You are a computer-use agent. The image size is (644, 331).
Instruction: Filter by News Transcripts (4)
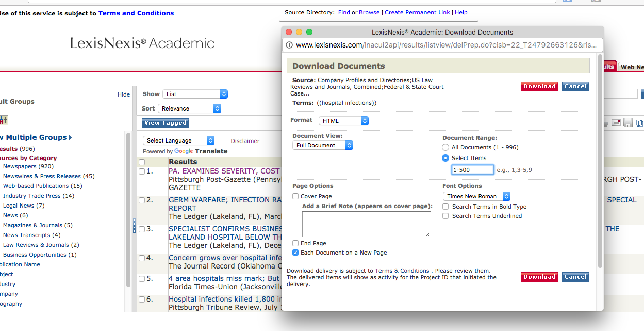tap(31, 235)
